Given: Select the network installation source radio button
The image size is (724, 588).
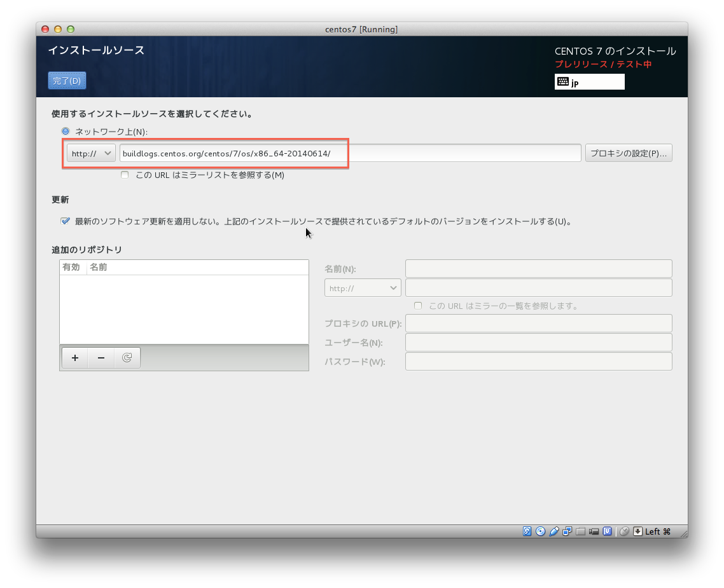Looking at the screenshot, I should coord(66,131).
